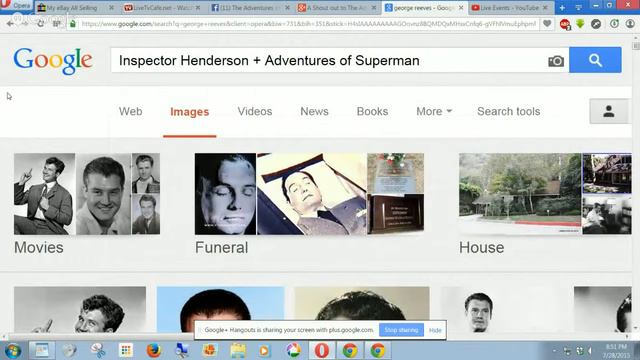Click the Google logo
Screen dimensions: 640x360
click(53, 61)
